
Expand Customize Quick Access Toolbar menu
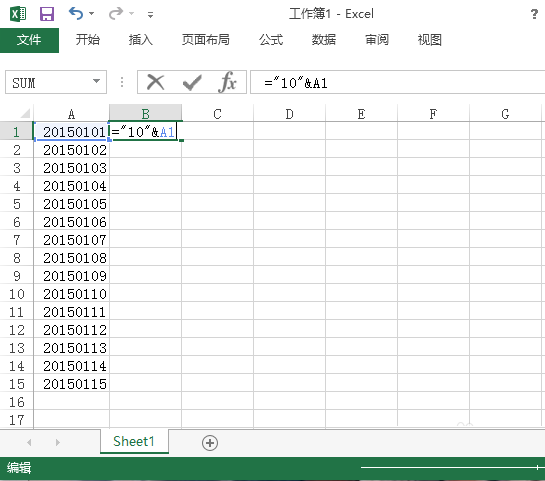(150, 15)
